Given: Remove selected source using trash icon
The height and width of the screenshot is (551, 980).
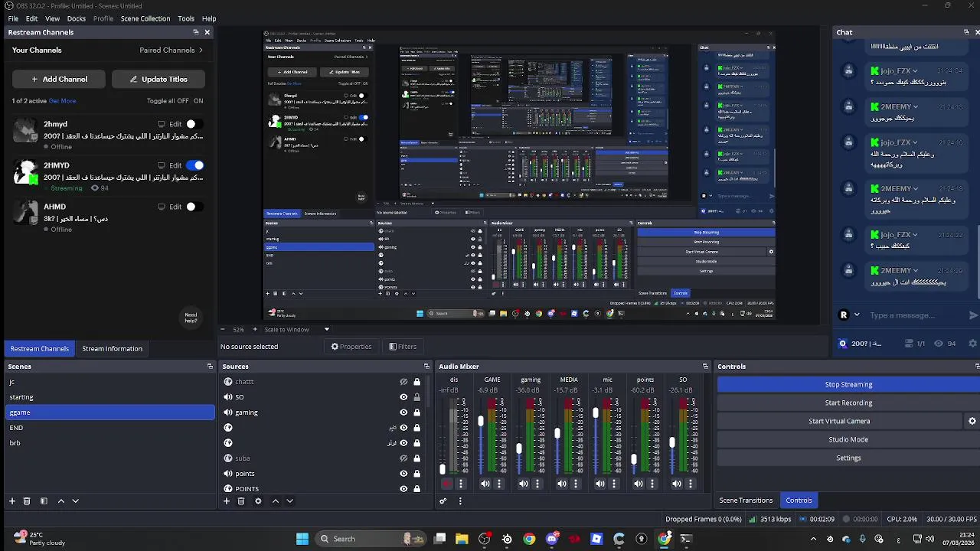Looking at the screenshot, I should point(241,501).
